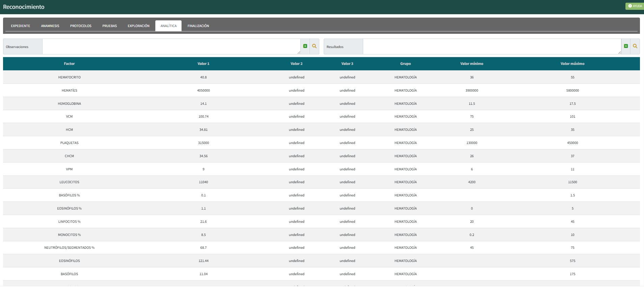Image resolution: width=644 pixels, height=288 pixels.
Task: Click the minimum value 130000 for PLAQUETAS
Action: (472, 143)
